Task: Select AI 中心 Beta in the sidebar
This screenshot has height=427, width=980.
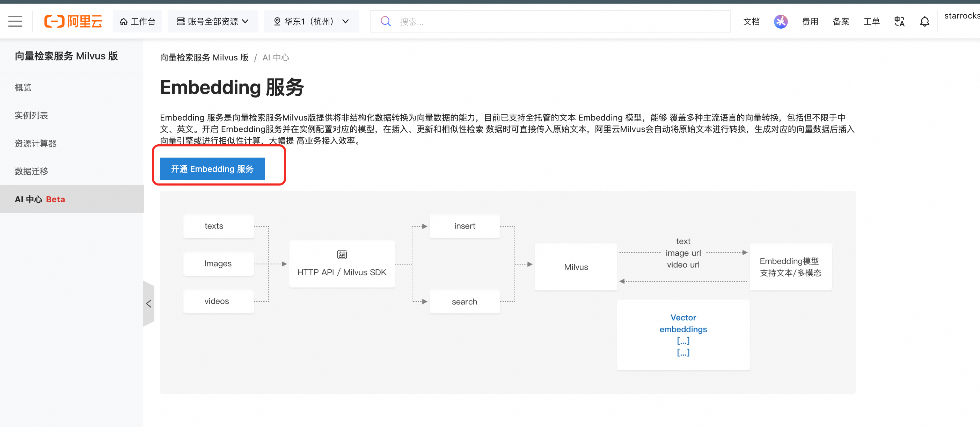Action: point(72,199)
